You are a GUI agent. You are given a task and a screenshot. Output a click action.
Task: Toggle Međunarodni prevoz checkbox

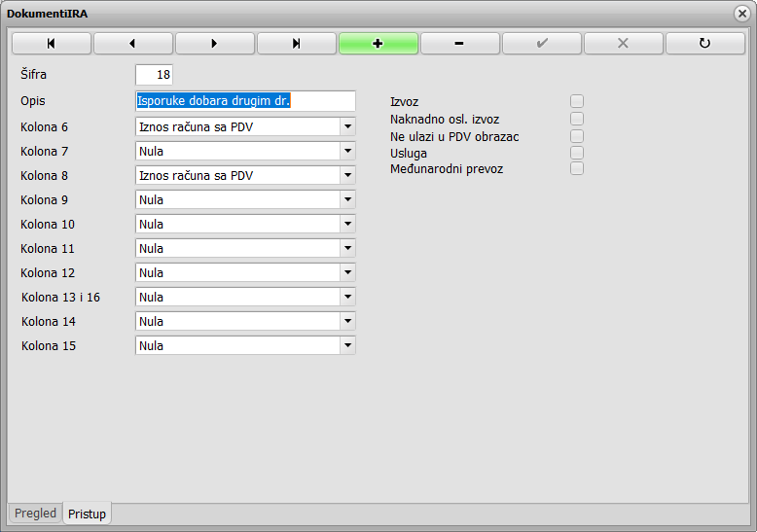[577, 168]
